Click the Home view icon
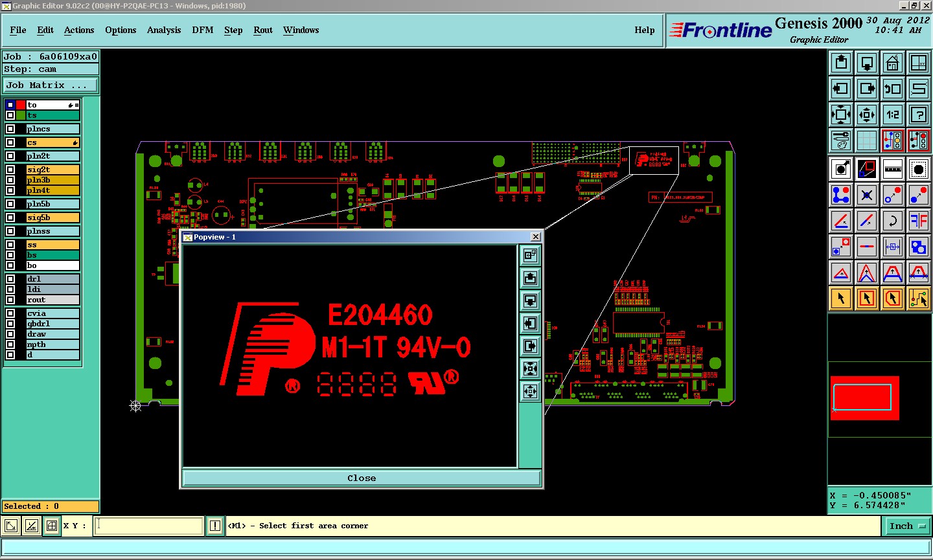This screenshot has width=933, height=560. click(x=893, y=63)
